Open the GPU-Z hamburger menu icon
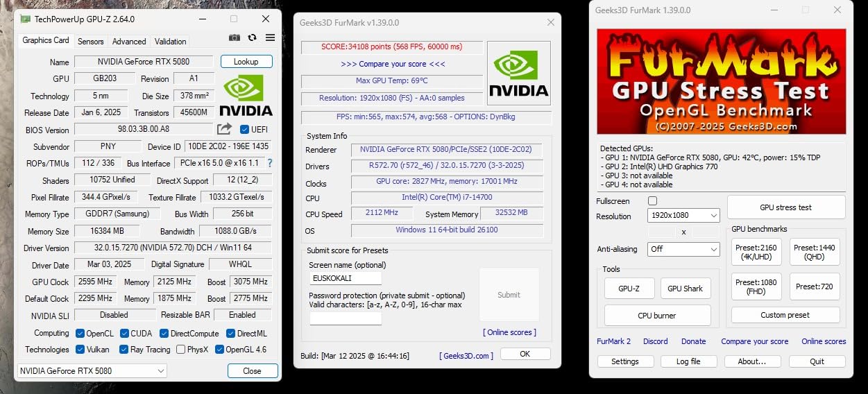This screenshot has width=868, height=394. pyautogui.click(x=270, y=37)
